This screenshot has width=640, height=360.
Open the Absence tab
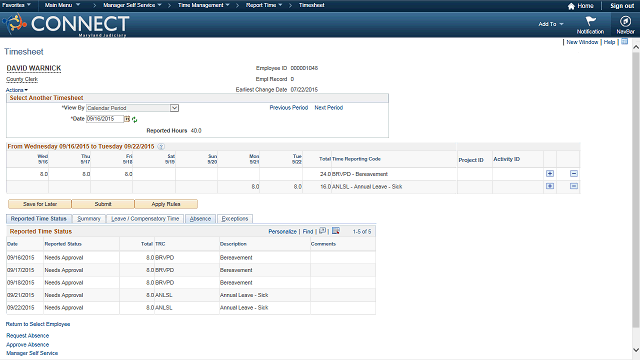point(200,219)
